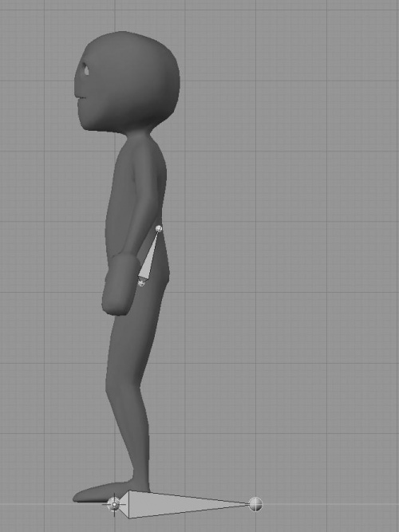Click the character's eye socket

(85, 70)
